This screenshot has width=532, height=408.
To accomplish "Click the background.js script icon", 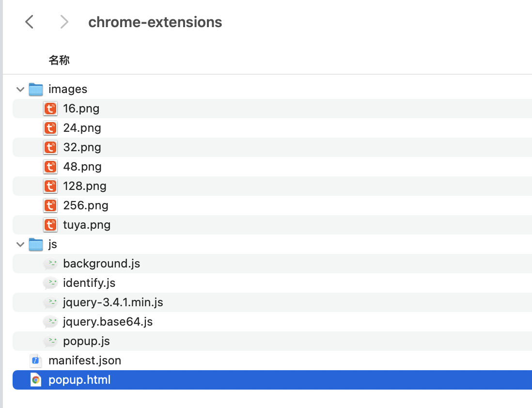I will [50, 264].
